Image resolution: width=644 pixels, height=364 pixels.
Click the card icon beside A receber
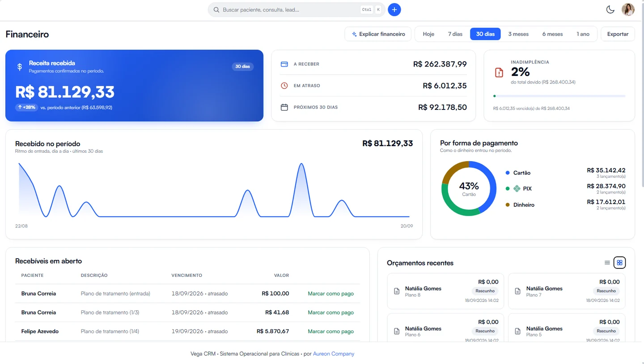[284, 64]
